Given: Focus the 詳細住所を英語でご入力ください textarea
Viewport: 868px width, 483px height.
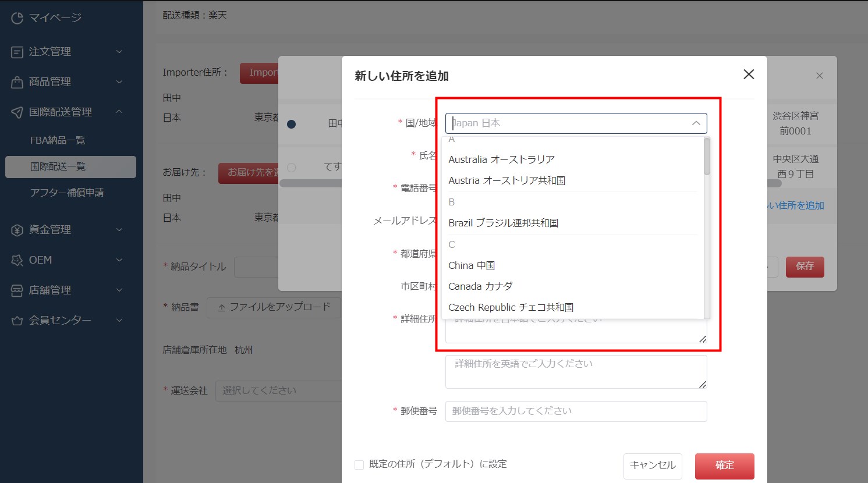Looking at the screenshot, I should pyautogui.click(x=576, y=372).
